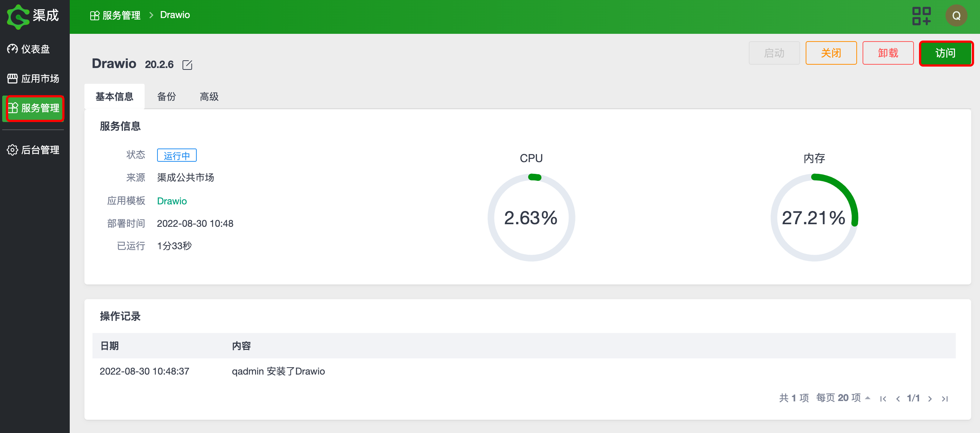Click the orange Close service button
980x433 pixels.
point(831,53)
